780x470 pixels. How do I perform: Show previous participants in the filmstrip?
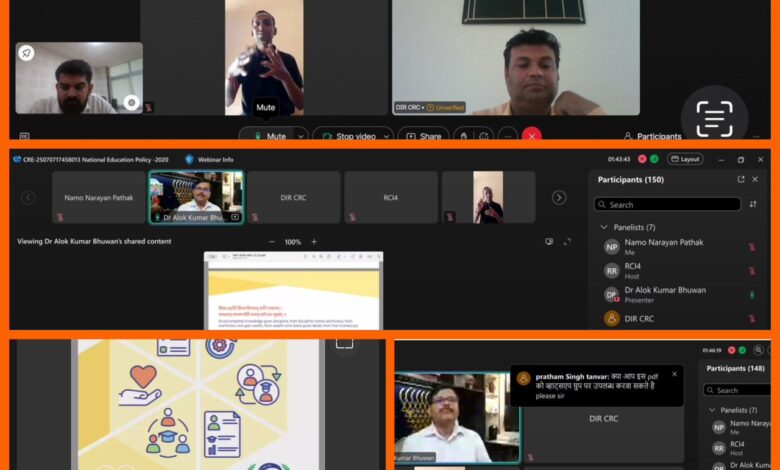click(x=28, y=197)
